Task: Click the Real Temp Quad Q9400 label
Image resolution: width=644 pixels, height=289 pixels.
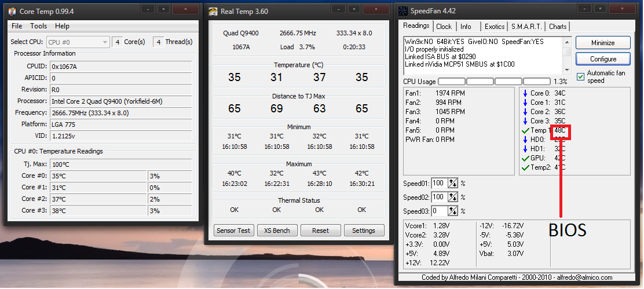Action: [x=241, y=33]
